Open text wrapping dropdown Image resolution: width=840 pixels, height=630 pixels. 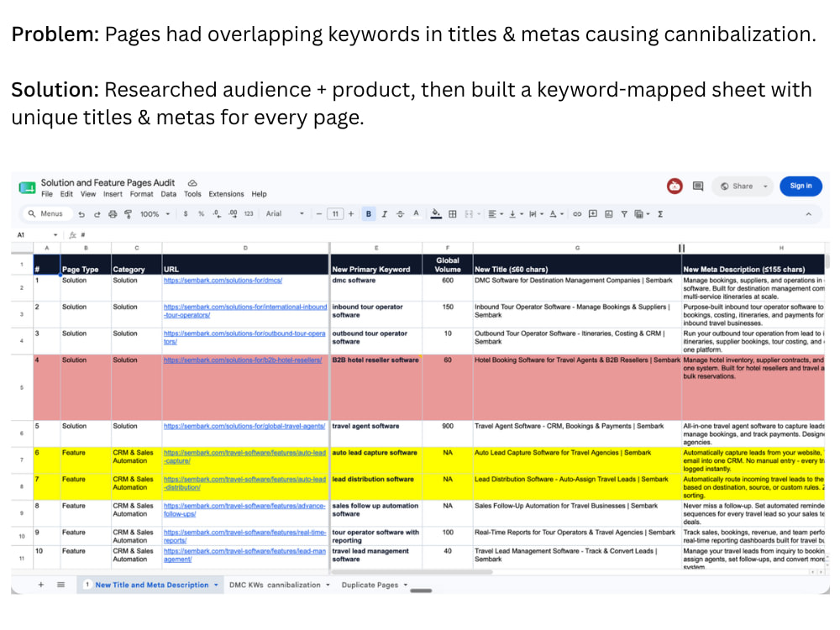(x=536, y=213)
